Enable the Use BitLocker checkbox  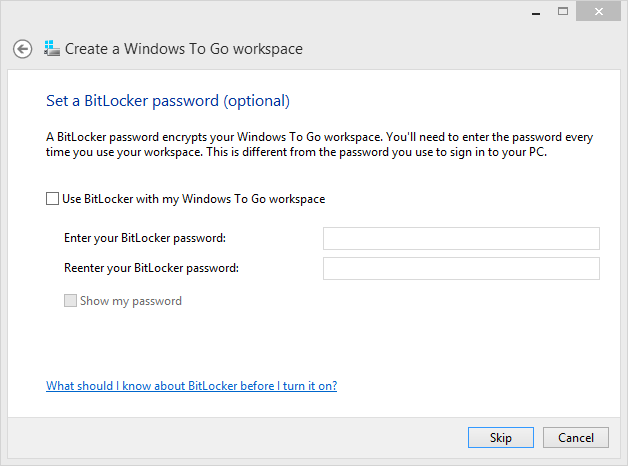click(52, 199)
